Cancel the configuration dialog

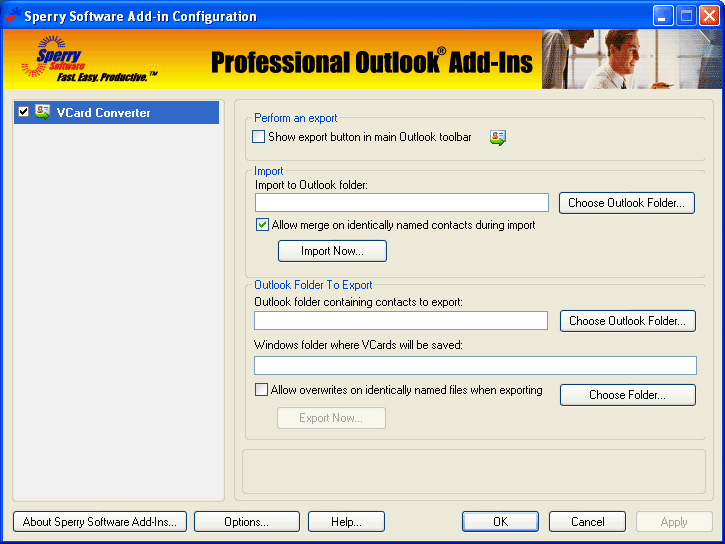point(587,522)
